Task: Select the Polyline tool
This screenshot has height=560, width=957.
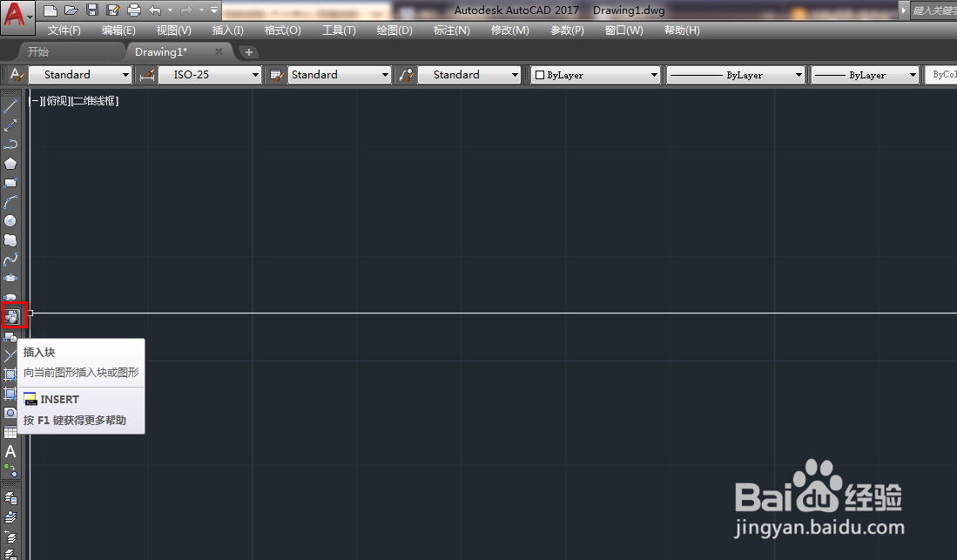Action: [10, 145]
